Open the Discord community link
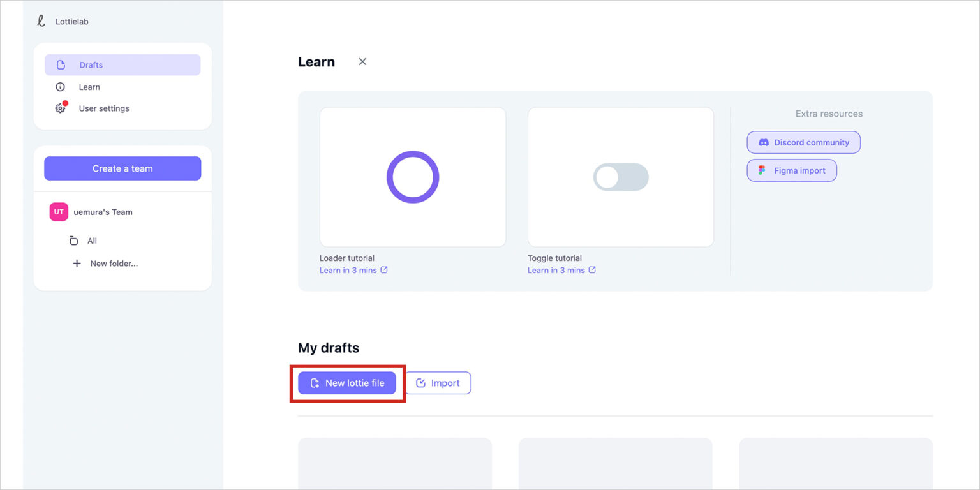This screenshot has width=980, height=490. [803, 142]
